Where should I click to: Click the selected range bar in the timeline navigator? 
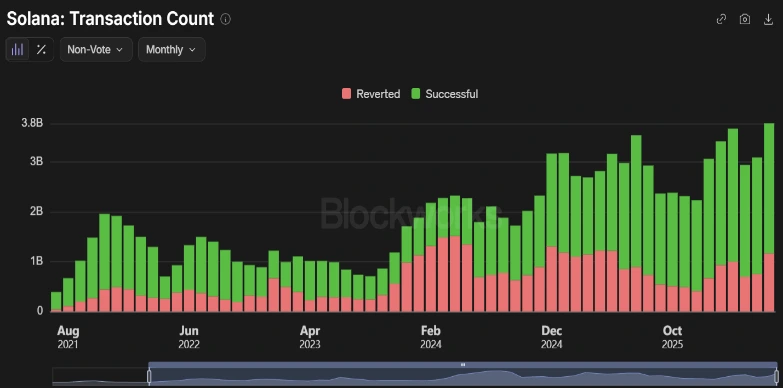[x=463, y=365]
